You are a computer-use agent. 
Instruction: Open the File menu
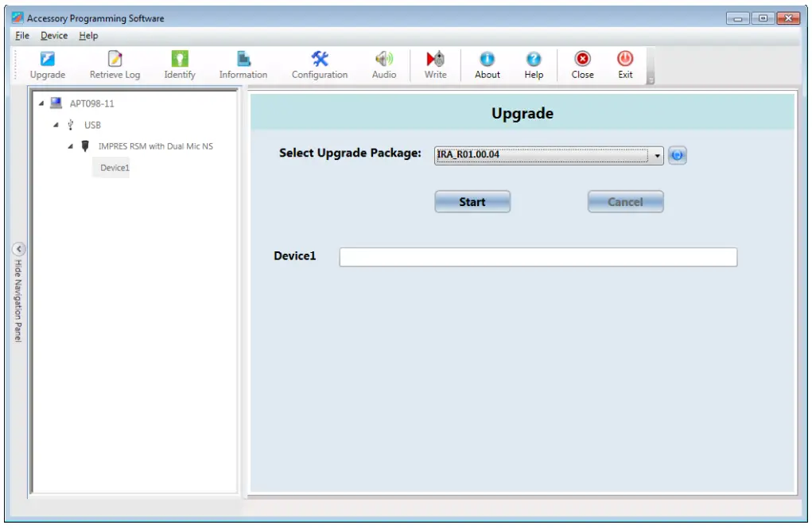(x=21, y=35)
